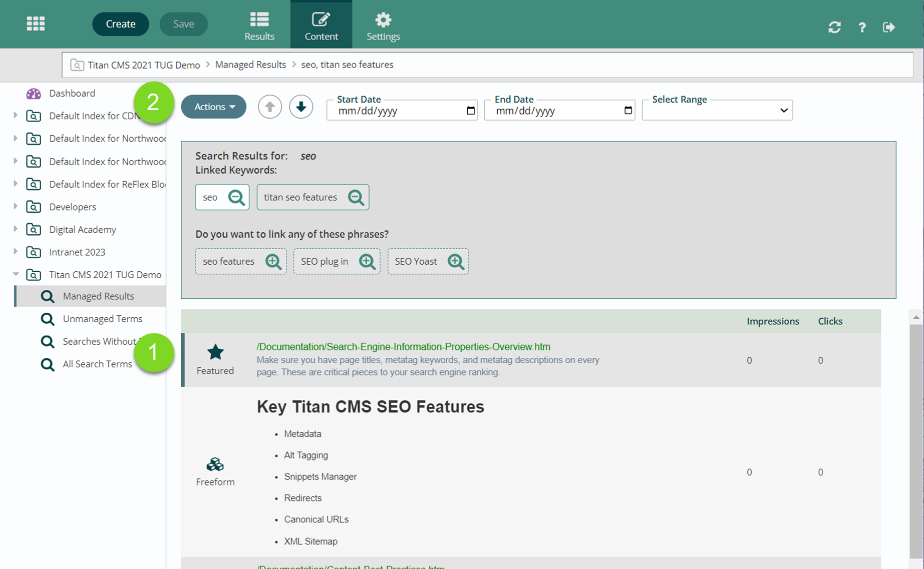Image resolution: width=924 pixels, height=569 pixels.
Task: Click the breadcrumb folder search icon
Action: (77, 65)
